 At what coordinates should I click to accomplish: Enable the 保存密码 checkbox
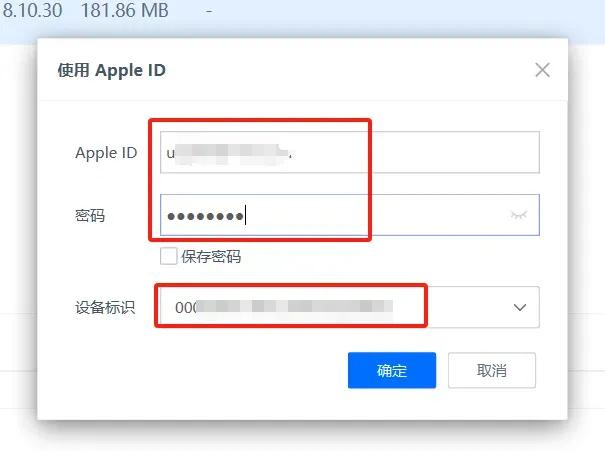pos(169,256)
